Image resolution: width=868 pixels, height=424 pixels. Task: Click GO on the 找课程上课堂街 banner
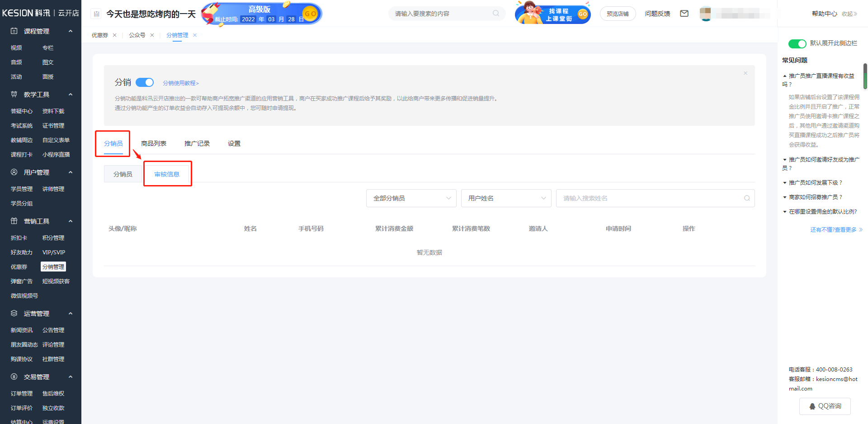click(x=583, y=14)
